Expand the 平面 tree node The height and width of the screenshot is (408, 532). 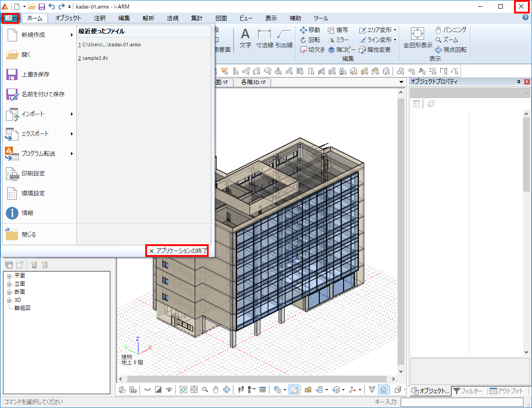9,276
